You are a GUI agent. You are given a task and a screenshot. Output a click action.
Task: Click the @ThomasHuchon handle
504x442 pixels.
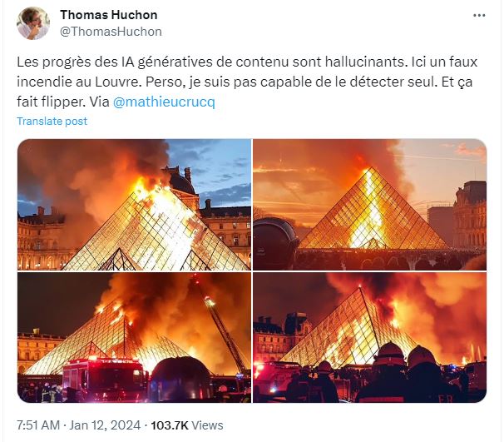[x=111, y=32]
